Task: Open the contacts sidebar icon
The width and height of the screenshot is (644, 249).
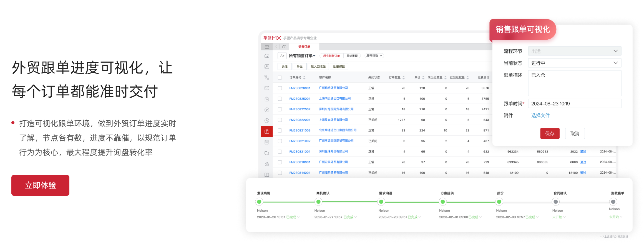Action: pyautogui.click(x=267, y=67)
